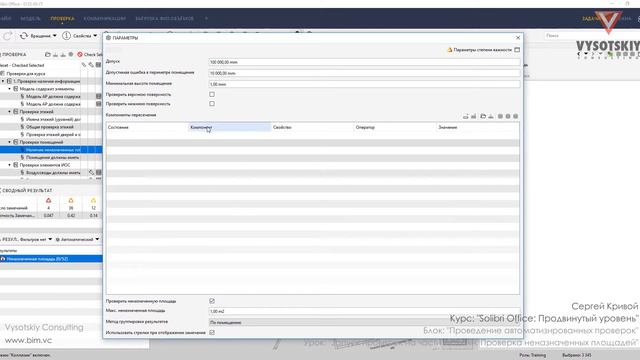The width and height of the screenshot is (640, 360).
Task: Disable 'Проверить неназначенную площадь' checkbox
Action: (212, 301)
